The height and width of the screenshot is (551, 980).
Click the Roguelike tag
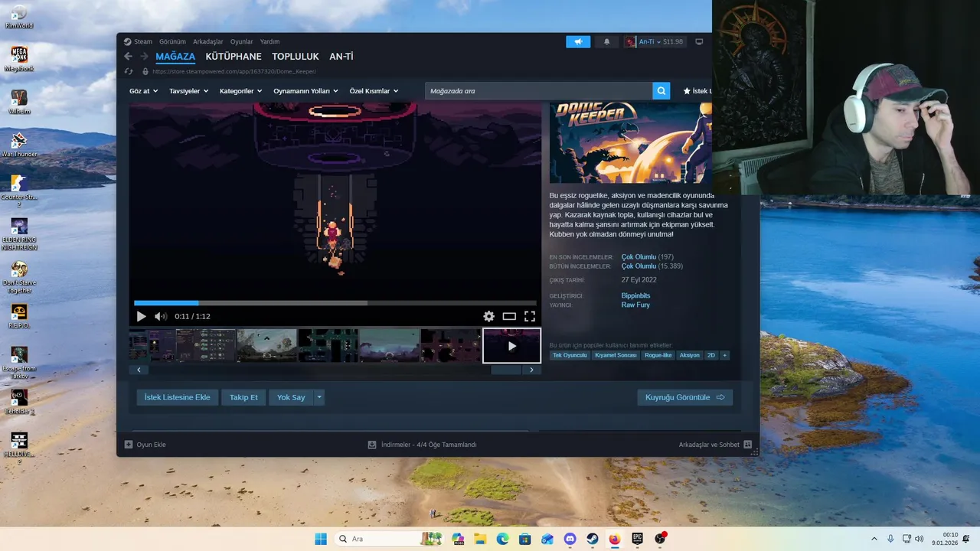[658, 355]
